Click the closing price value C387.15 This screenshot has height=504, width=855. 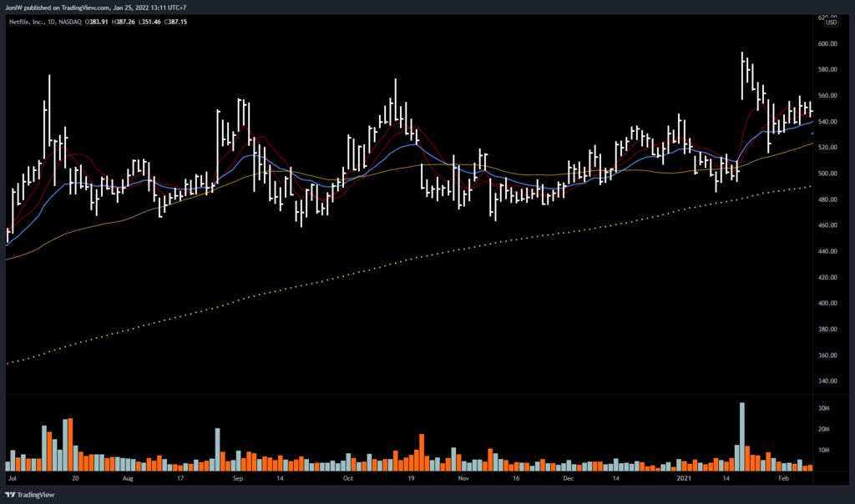tap(175, 21)
